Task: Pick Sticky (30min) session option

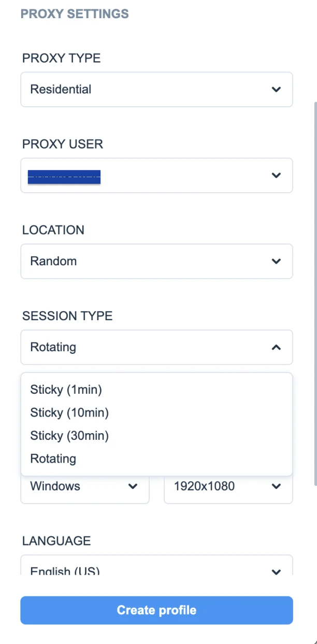Action: (x=69, y=435)
